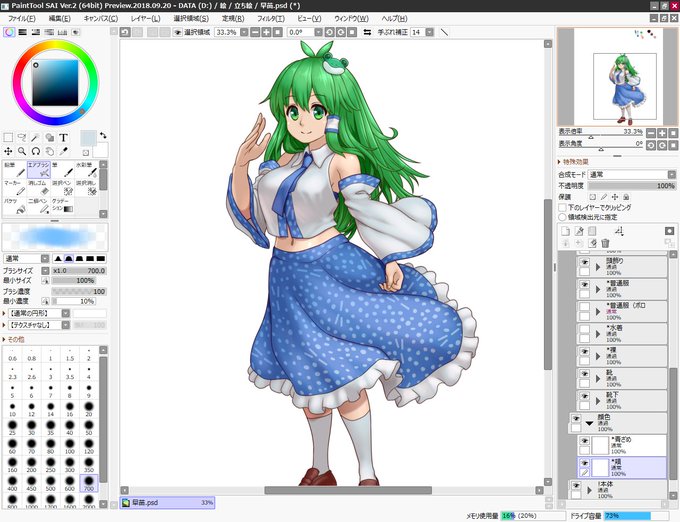
Task: Choose the 筆 brush tool
Action: click(x=62, y=170)
